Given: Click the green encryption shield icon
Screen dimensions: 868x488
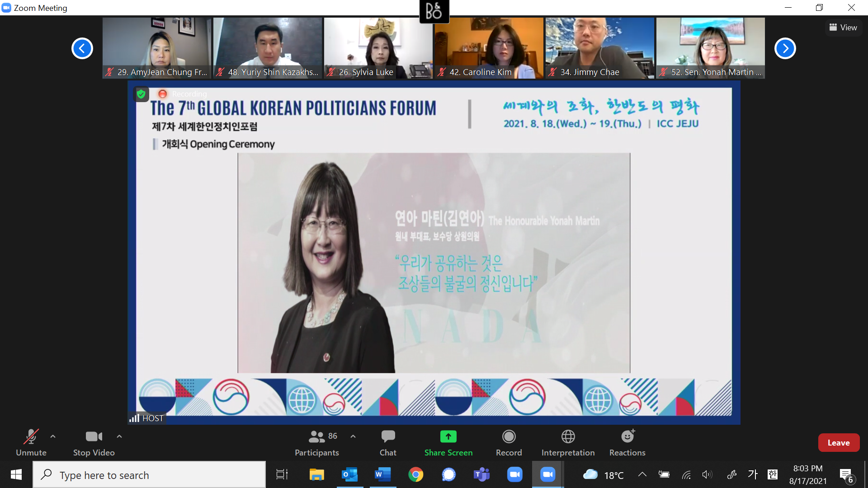Looking at the screenshot, I should (x=141, y=94).
